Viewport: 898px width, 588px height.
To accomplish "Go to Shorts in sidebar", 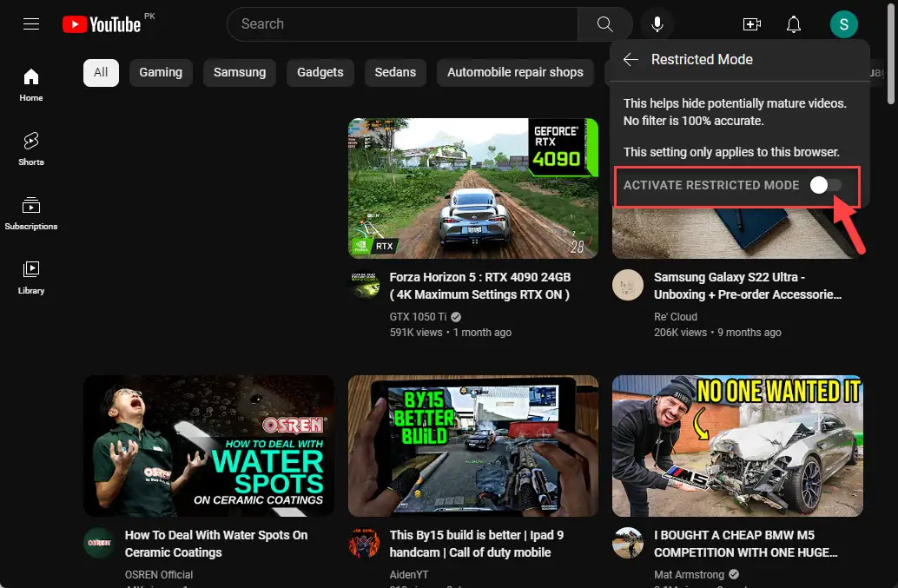I will [x=31, y=148].
